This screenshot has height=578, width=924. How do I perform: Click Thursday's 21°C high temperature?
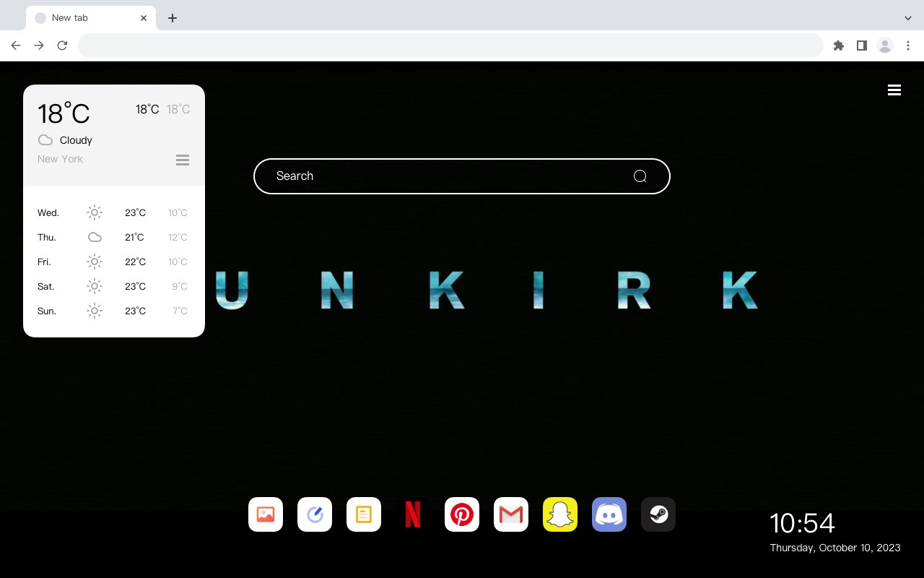(134, 237)
